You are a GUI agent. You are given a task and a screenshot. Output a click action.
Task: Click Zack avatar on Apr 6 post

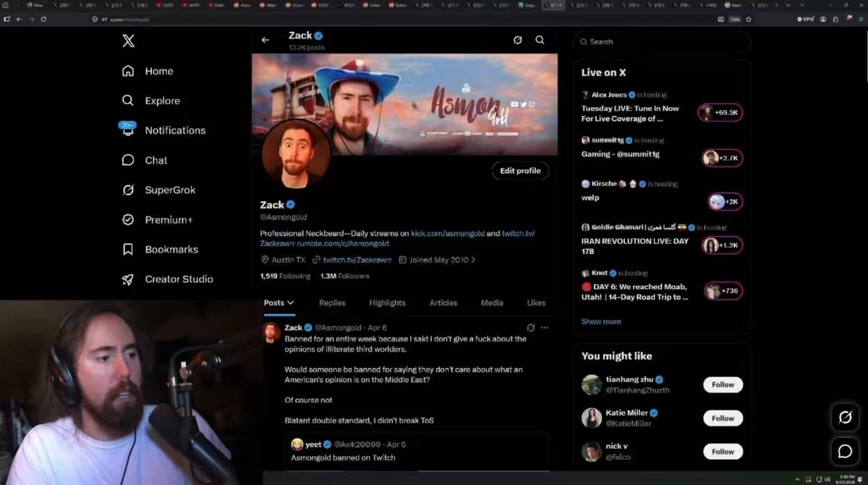tap(272, 332)
